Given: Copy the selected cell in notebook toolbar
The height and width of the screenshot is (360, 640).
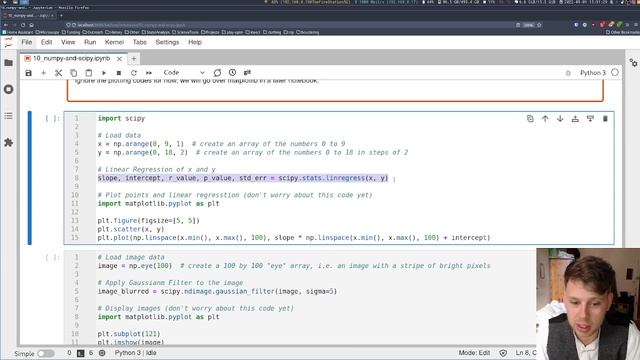Looking at the screenshot, I should (73, 73).
